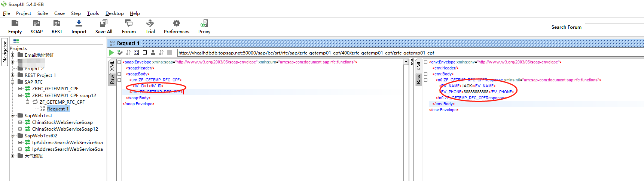This screenshot has height=181, width=644.
Task: Click ZF_GETEMP_RFC_CPF operation icon
Action: [x=35, y=102]
